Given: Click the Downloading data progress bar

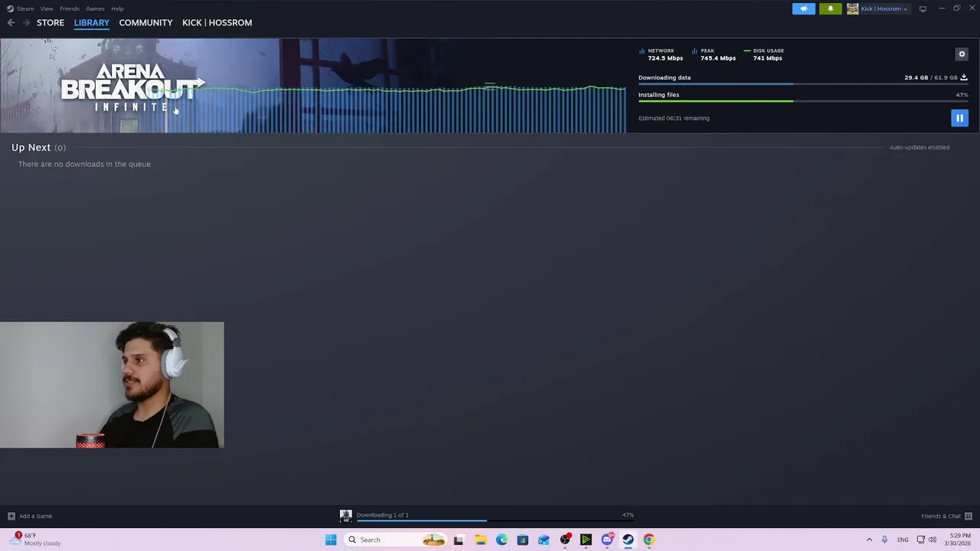Looking at the screenshot, I should pyautogui.click(x=803, y=83).
